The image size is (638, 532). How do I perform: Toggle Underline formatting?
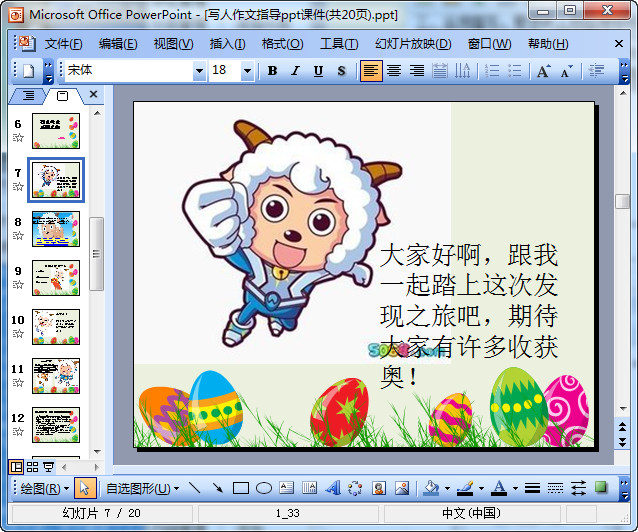[318, 71]
